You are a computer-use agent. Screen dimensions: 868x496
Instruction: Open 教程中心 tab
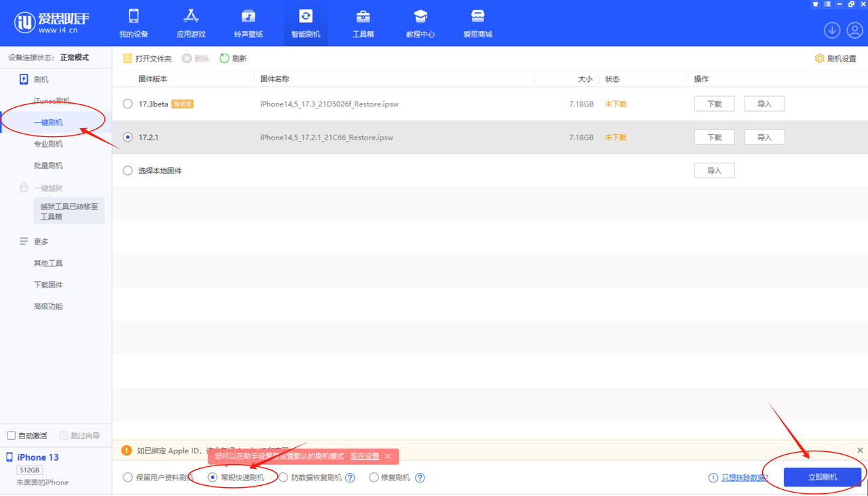pos(420,24)
